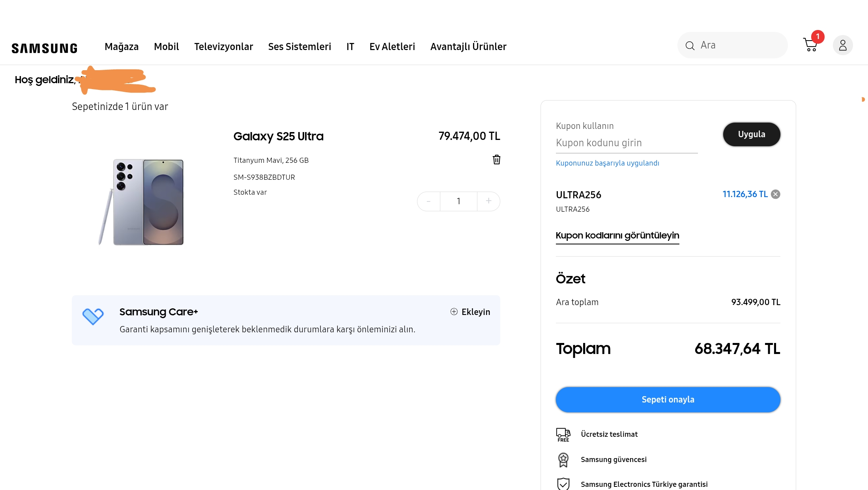Click the Garanti kapsamını genişleterek description text

click(x=268, y=330)
